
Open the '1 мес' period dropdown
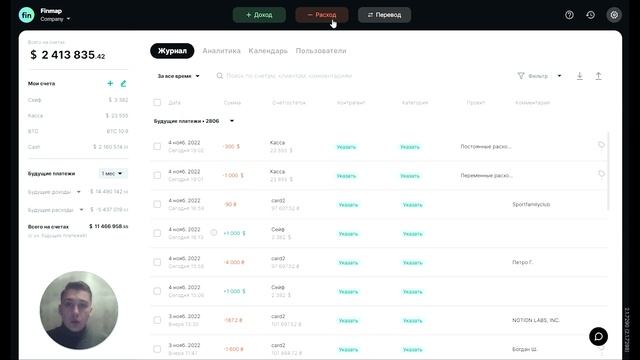click(113, 173)
